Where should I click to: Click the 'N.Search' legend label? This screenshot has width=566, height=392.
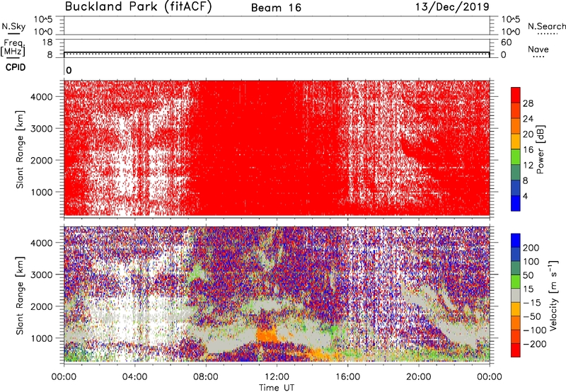click(x=546, y=26)
